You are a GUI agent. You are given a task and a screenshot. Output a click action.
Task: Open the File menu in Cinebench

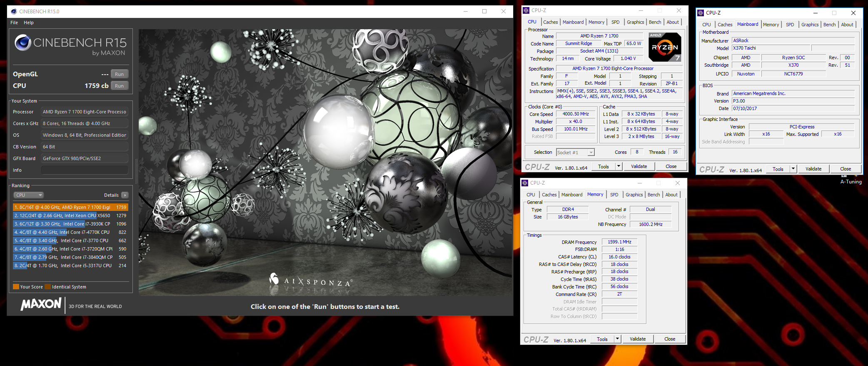(x=14, y=23)
